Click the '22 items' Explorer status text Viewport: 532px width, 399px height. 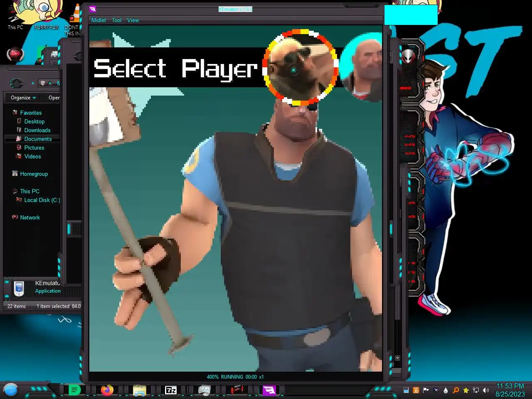click(17, 306)
